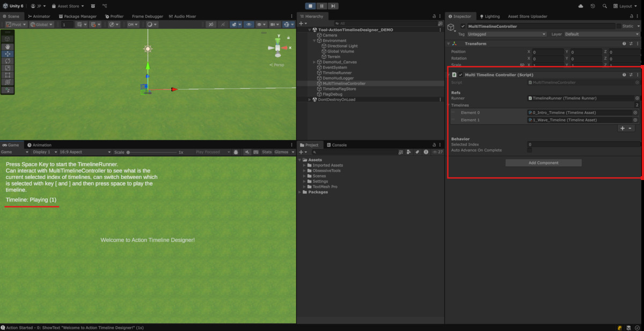Viewport: 644px width, 331px height.
Task: Disable the Multi Timeline Controller script checkbox
Action: (460, 75)
